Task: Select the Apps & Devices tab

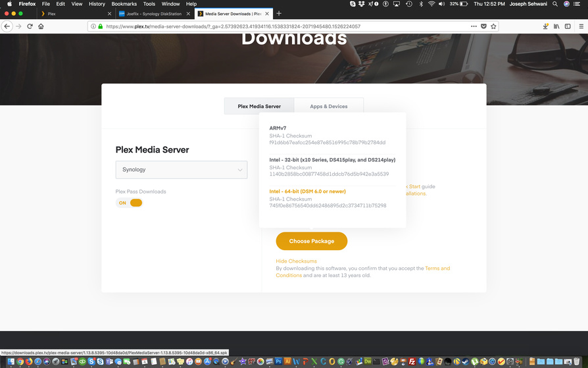Action: (x=328, y=106)
